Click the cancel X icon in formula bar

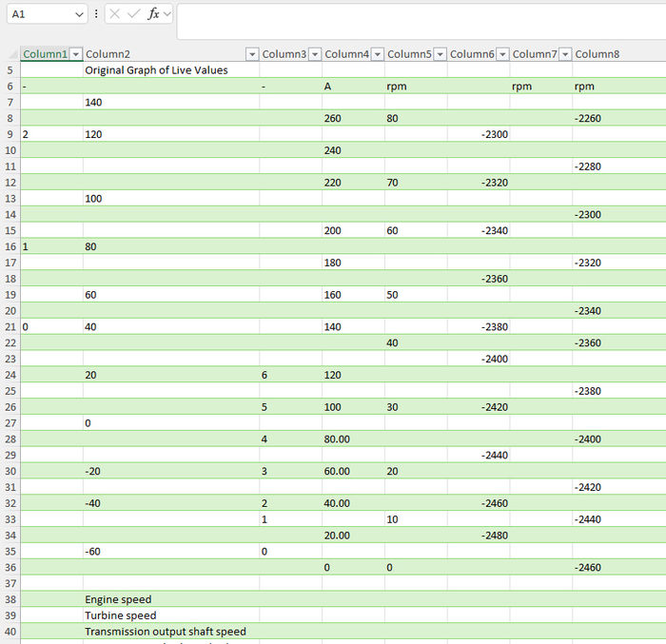coord(114,14)
